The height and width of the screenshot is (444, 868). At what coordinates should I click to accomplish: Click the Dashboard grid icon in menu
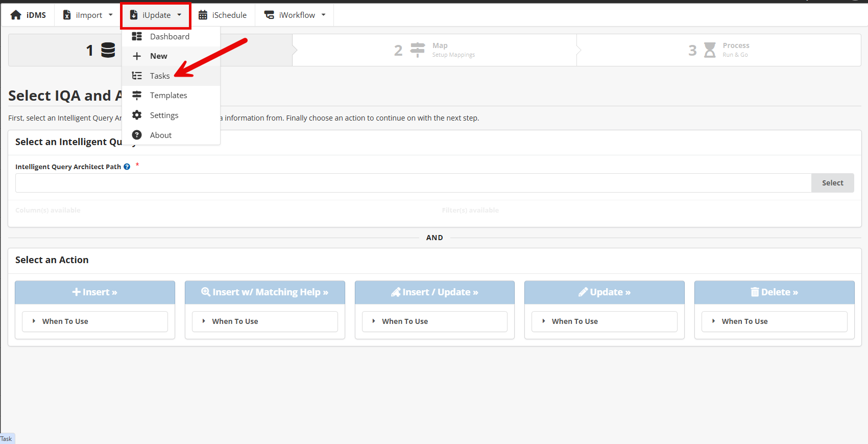click(x=137, y=36)
